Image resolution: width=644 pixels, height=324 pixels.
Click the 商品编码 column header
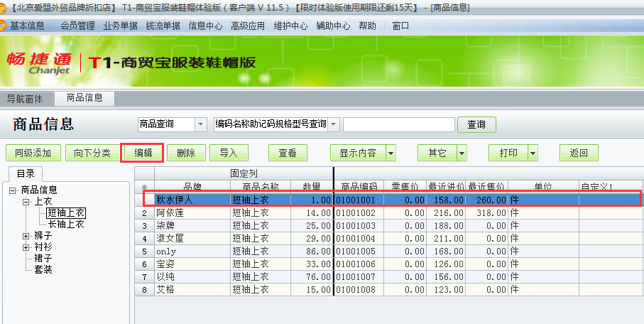359,186
